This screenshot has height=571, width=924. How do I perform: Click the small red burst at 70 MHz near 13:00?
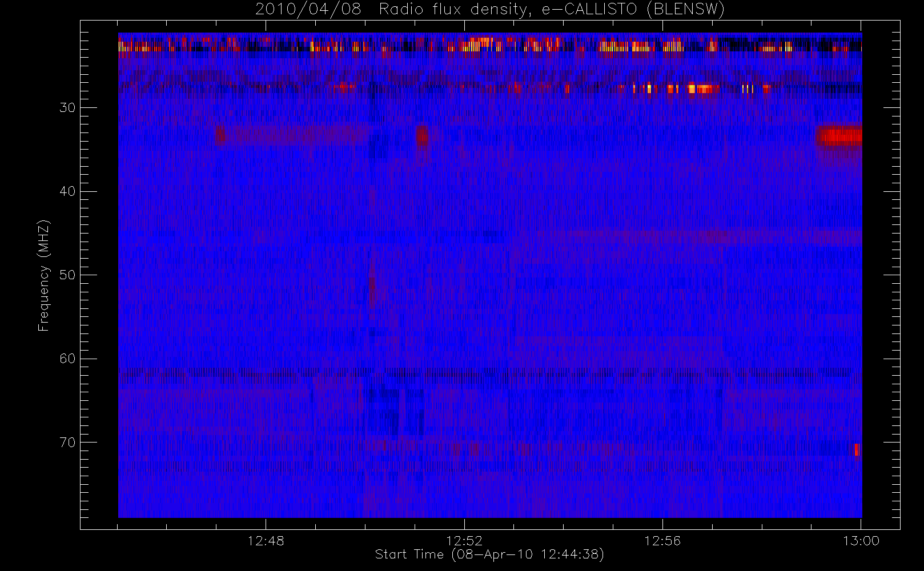[855, 449]
